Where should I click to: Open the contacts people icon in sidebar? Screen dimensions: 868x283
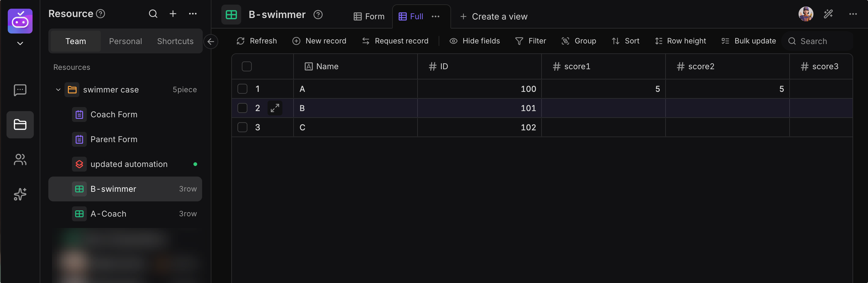(20, 159)
